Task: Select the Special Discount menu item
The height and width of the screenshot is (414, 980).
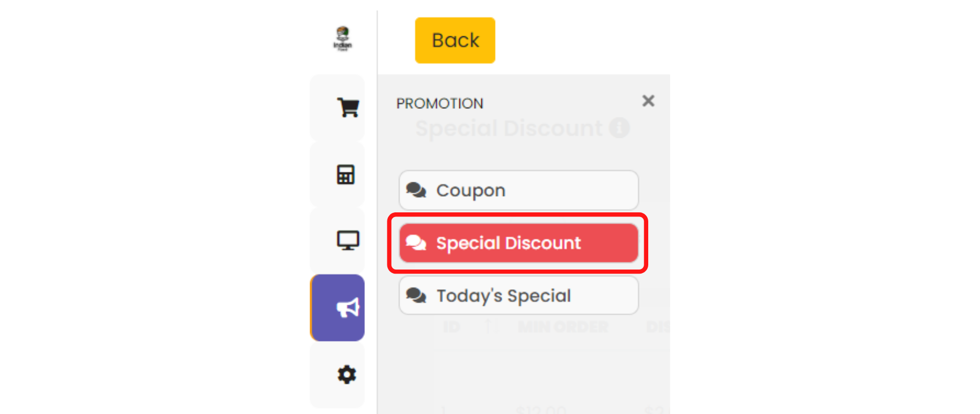Action: (519, 243)
